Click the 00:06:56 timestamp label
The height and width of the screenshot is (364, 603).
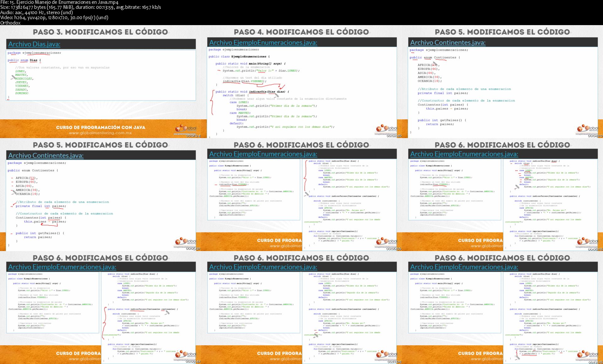[x=394, y=249]
